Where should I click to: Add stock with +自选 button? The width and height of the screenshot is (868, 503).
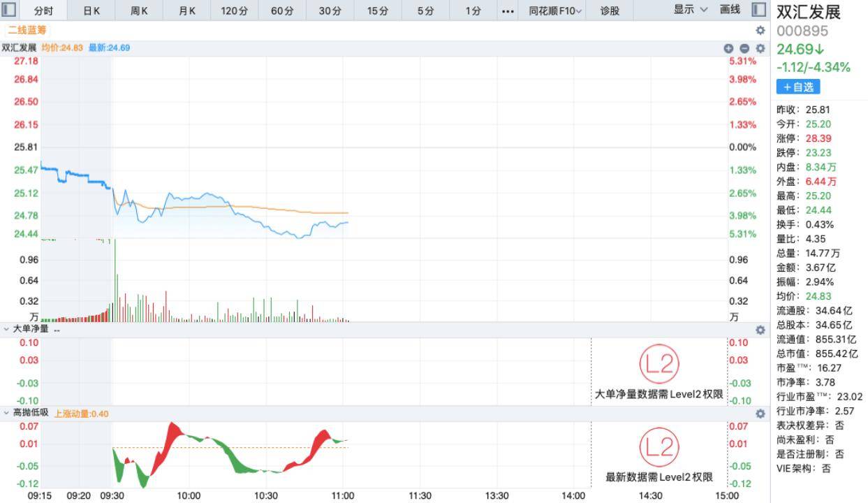tap(798, 87)
